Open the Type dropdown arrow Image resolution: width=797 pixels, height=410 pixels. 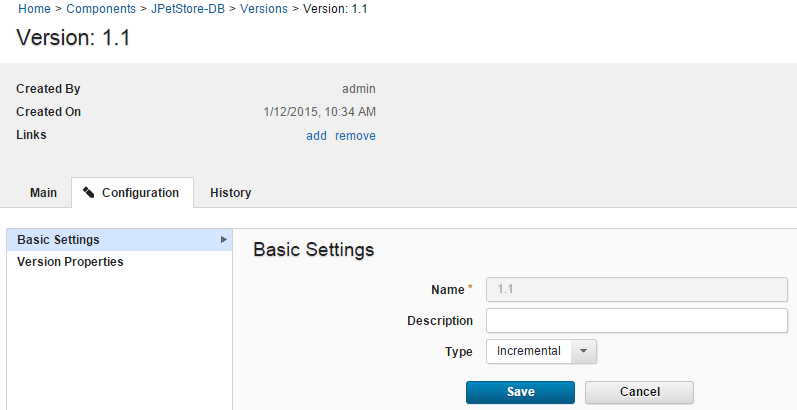[584, 351]
